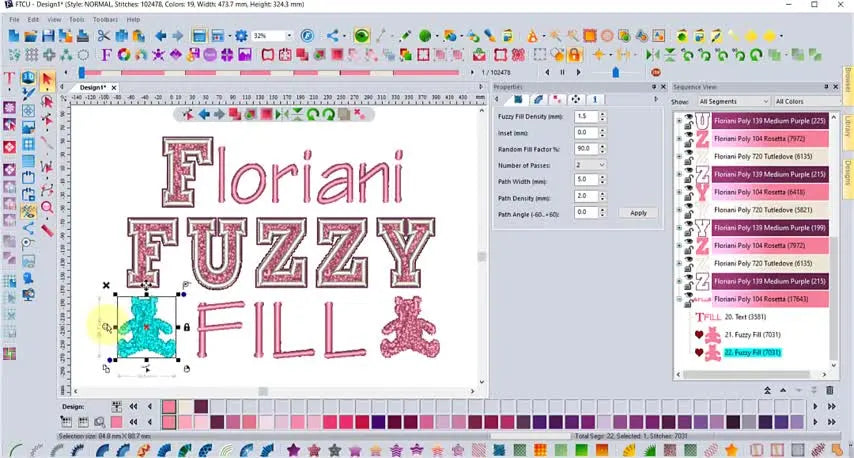Click the Apply button
854x458 pixels.
tap(638, 213)
